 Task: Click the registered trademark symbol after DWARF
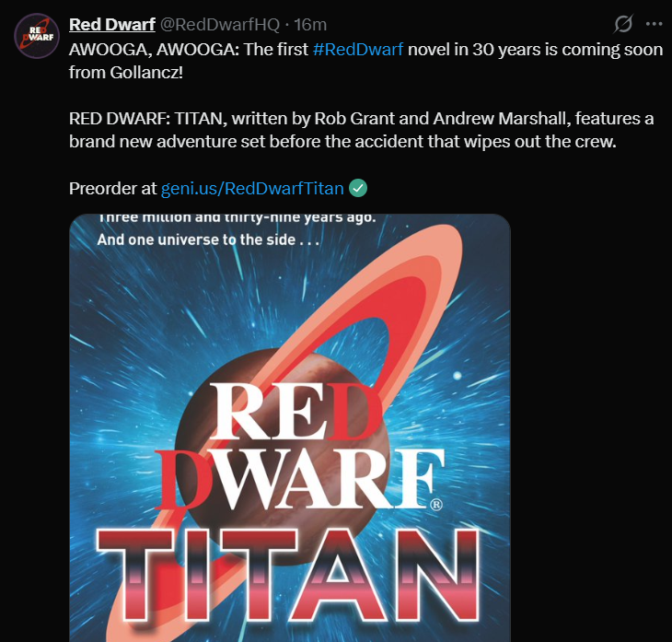point(435,505)
